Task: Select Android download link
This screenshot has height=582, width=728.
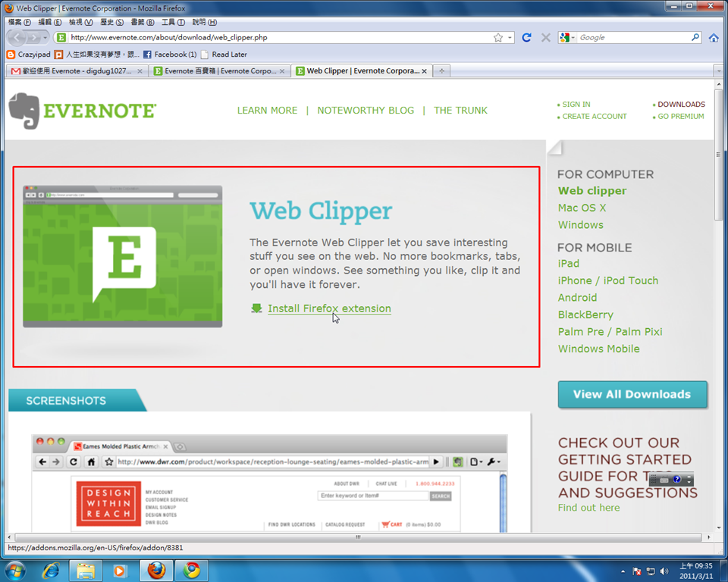Action: [577, 298]
